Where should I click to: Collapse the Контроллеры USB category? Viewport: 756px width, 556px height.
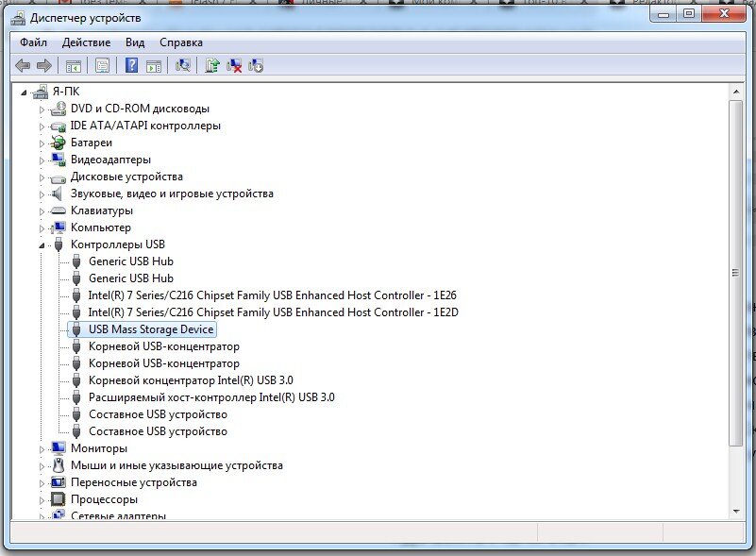[42, 245]
